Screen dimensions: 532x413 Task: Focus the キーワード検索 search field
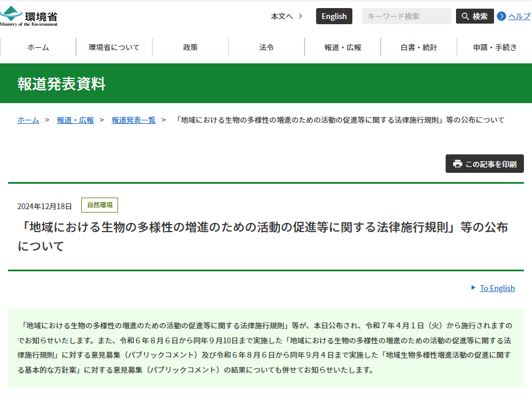pyautogui.click(x=406, y=16)
